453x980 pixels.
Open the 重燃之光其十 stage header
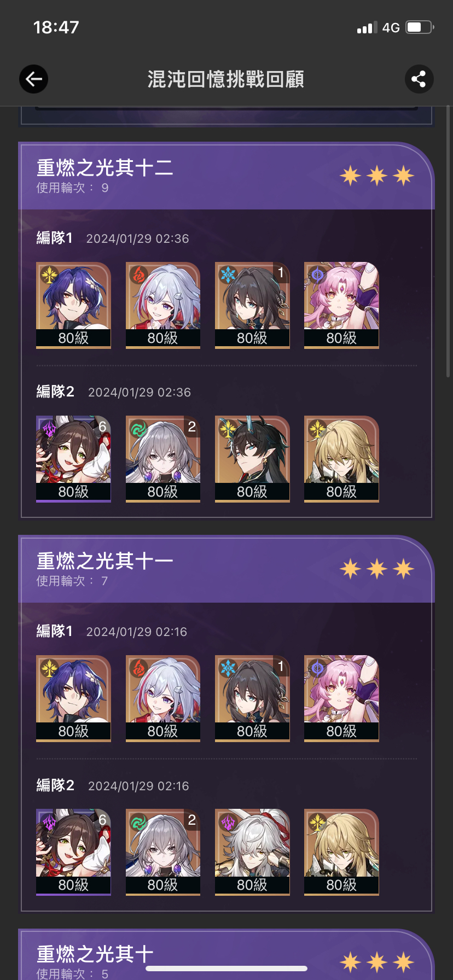[x=226, y=955]
